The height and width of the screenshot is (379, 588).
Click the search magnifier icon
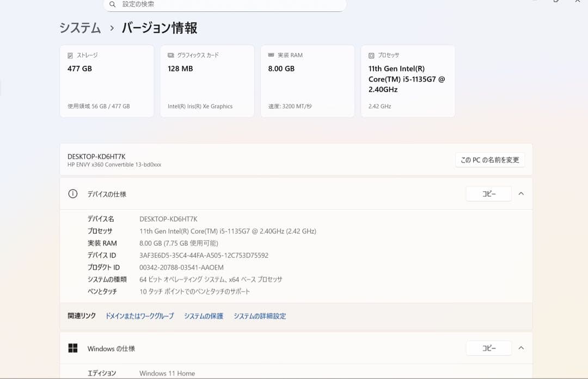click(112, 4)
